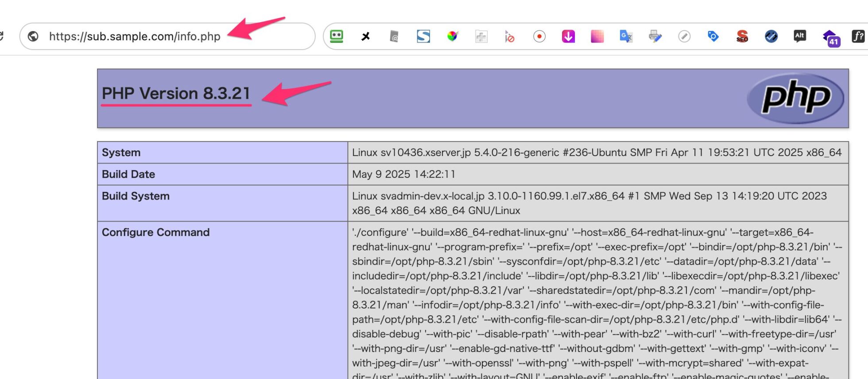Click the "Configure Command" row label
This screenshot has height=379, width=868.
coord(155,232)
